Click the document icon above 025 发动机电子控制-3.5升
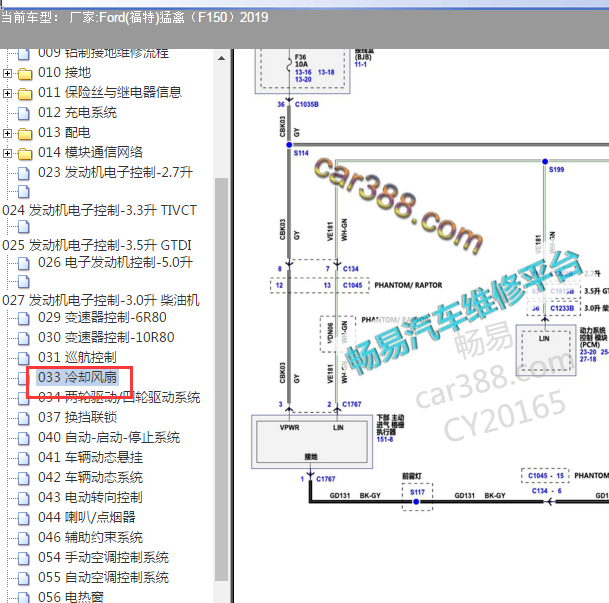Image resolution: width=609 pixels, height=603 pixels. point(24,227)
